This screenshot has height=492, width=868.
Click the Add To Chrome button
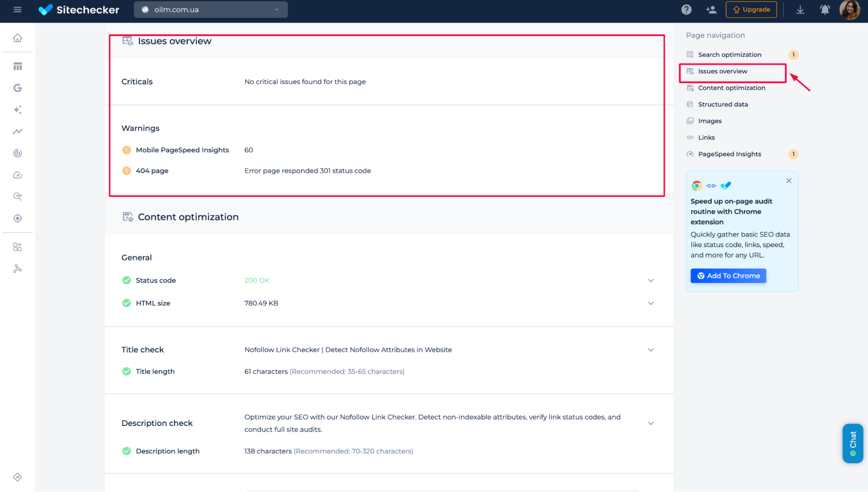[x=728, y=276]
